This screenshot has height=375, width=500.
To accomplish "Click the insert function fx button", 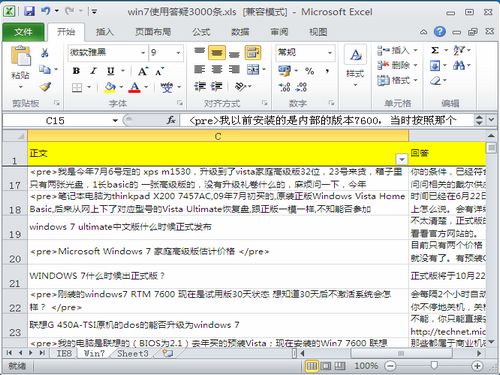I will pyautogui.click(x=171, y=120).
